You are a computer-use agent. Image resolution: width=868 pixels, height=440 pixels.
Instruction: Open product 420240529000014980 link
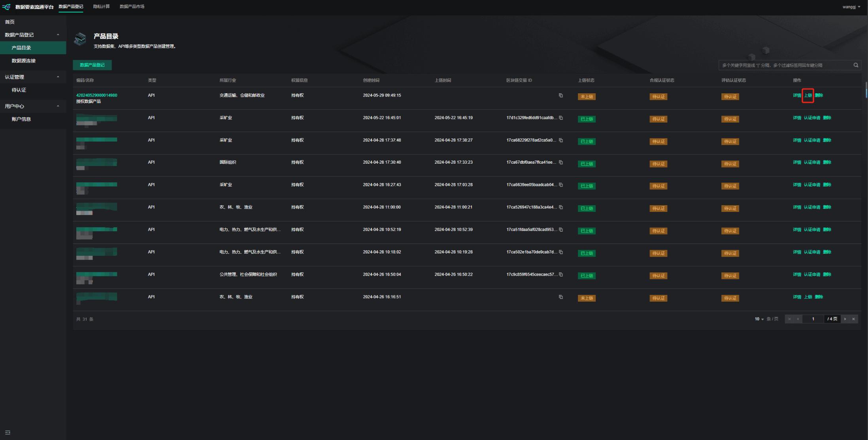96,95
